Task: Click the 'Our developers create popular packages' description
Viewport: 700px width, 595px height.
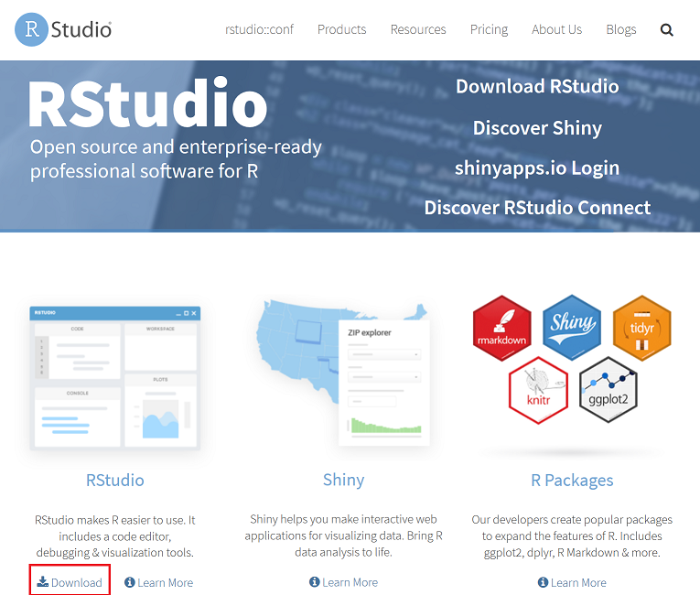Action: pos(572,536)
